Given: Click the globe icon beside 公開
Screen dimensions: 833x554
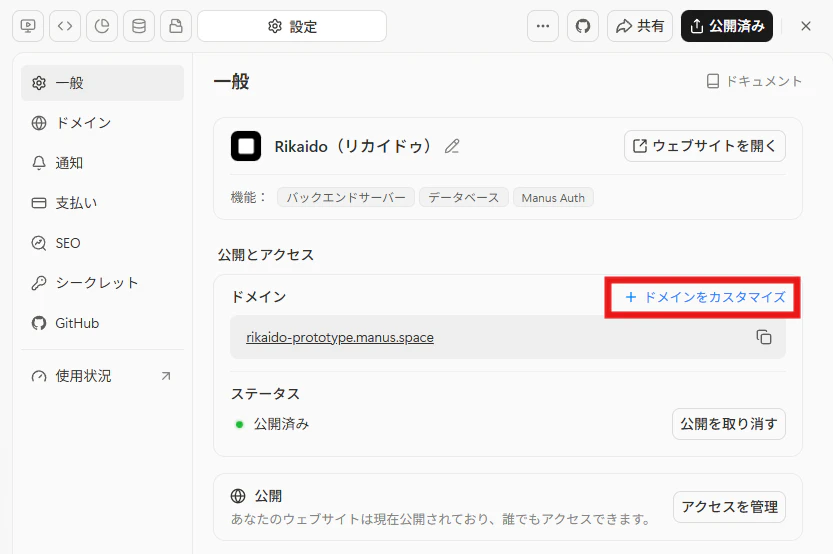Looking at the screenshot, I should [x=238, y=496].
